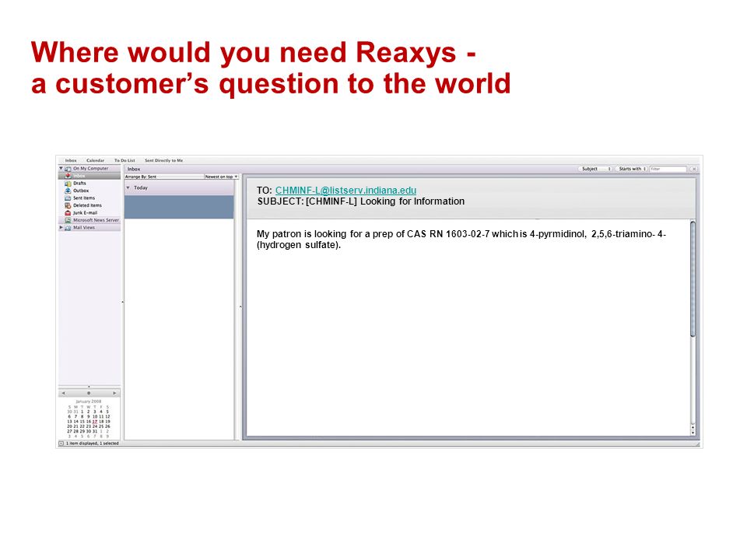
Task: Select the Deleted Items folder label
Action: click(87, 205)
